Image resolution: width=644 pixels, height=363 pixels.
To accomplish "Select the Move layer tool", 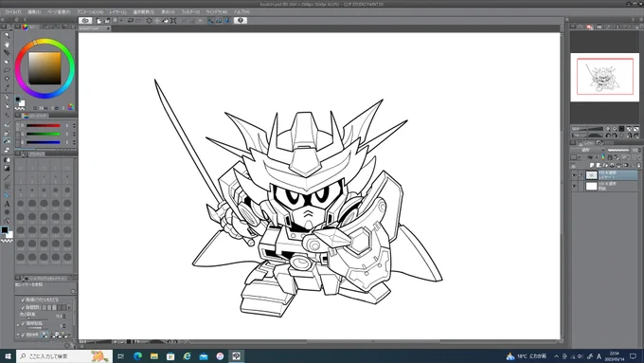I will tap(7, 62).
